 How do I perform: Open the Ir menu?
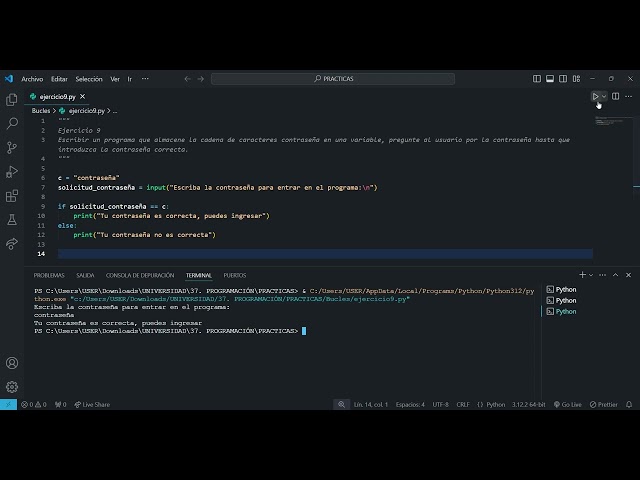point(130,79)
